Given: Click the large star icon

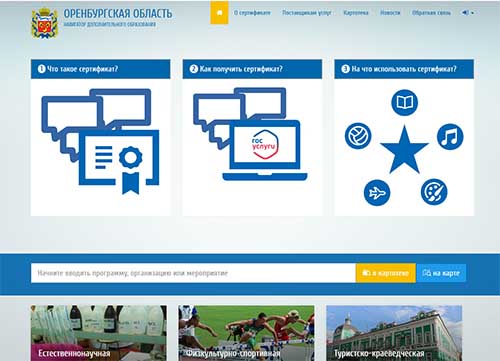Looking at the screenshot, I should [404, 150].
